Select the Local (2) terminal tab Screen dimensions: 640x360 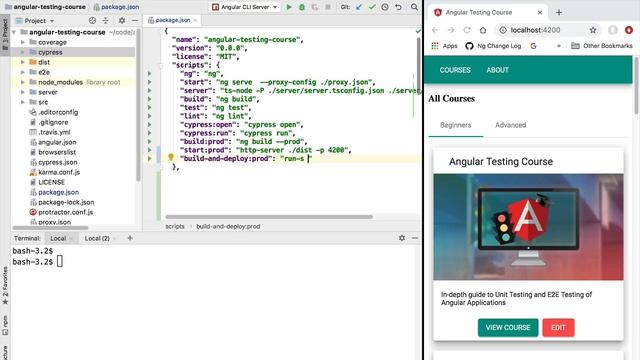click(97, 238)
